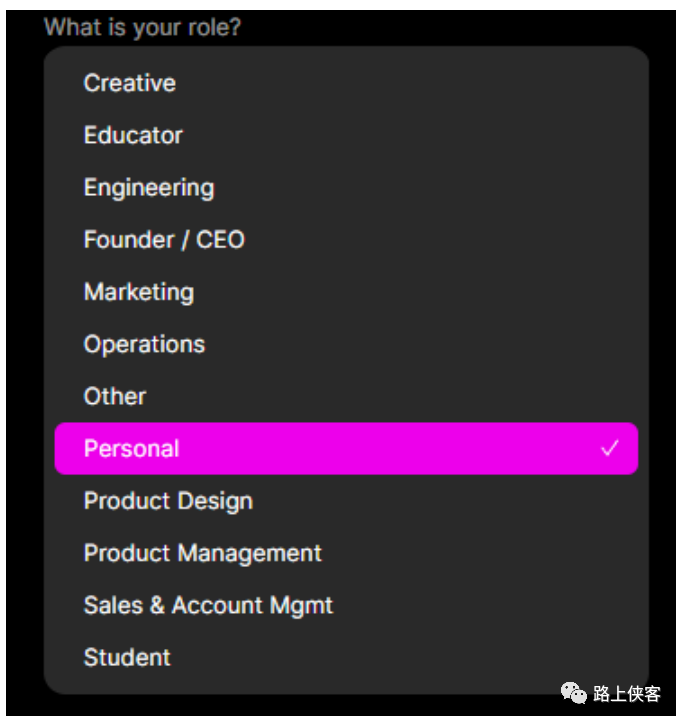Select the last entry, Student
Image resolution: width=683 pixels, height=724 pixels.
127,657
